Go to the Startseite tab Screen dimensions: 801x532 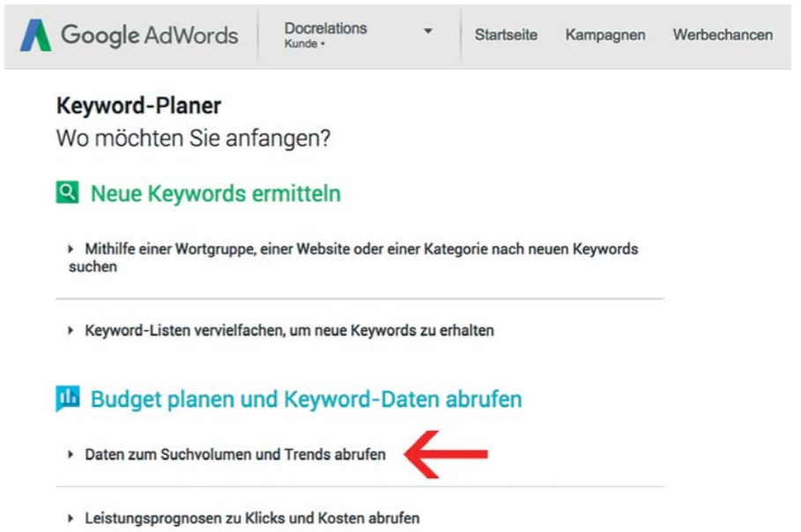coord(506,34)
